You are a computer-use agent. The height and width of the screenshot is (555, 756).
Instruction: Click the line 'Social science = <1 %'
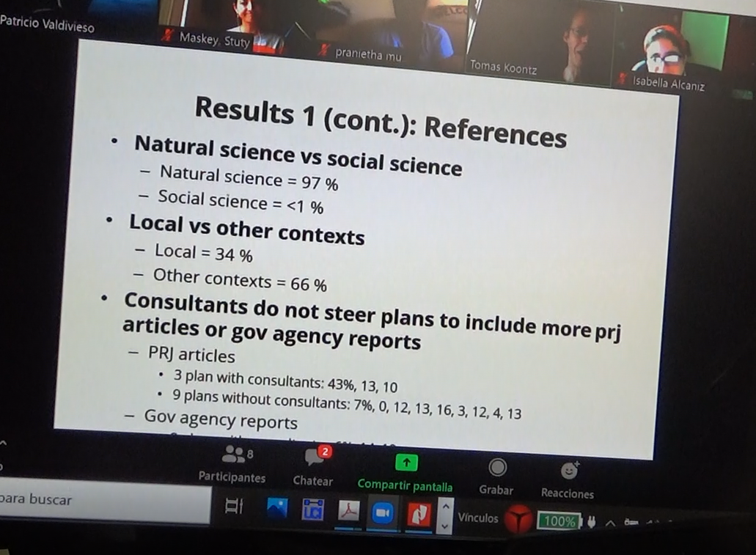[241, 202]
